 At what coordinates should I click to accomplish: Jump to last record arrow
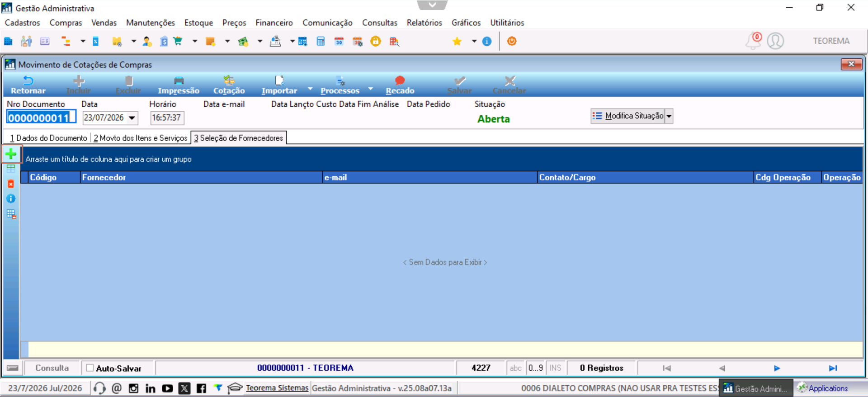click(x=833, y=368)
